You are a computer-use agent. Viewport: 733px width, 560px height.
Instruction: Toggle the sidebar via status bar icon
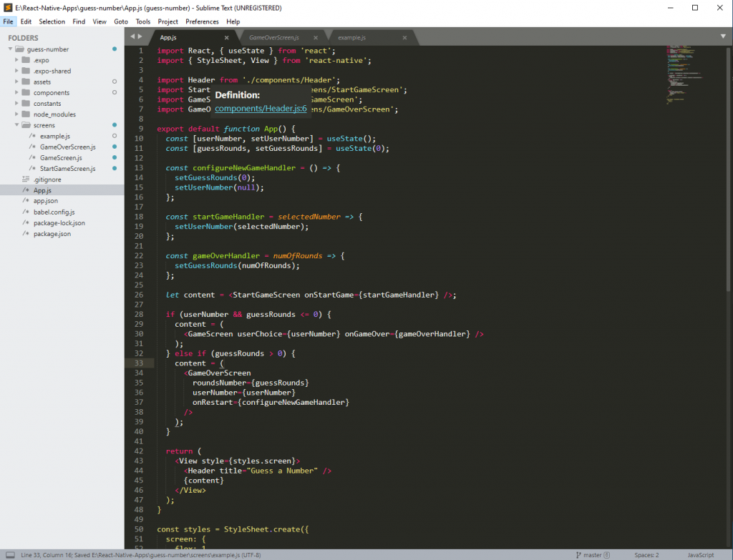10,555
